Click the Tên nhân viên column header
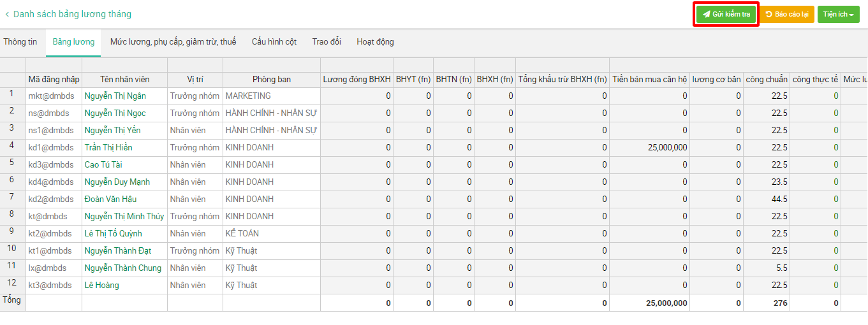 124,80
